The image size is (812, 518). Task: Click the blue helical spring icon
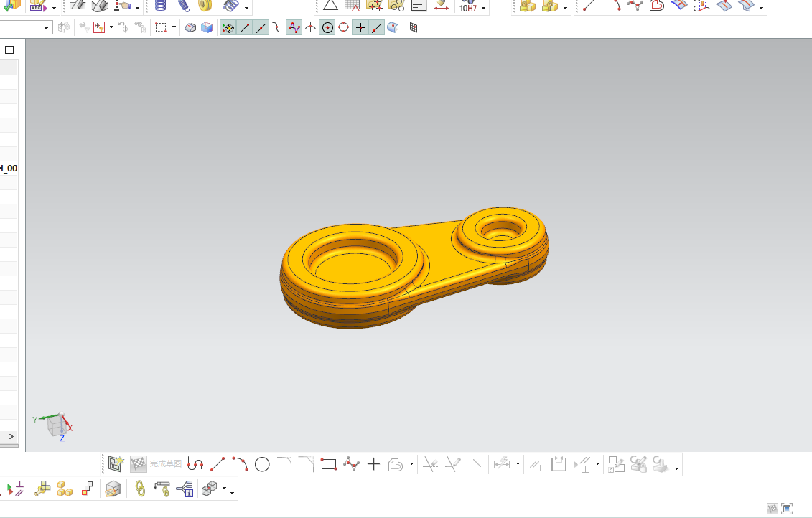161,6
